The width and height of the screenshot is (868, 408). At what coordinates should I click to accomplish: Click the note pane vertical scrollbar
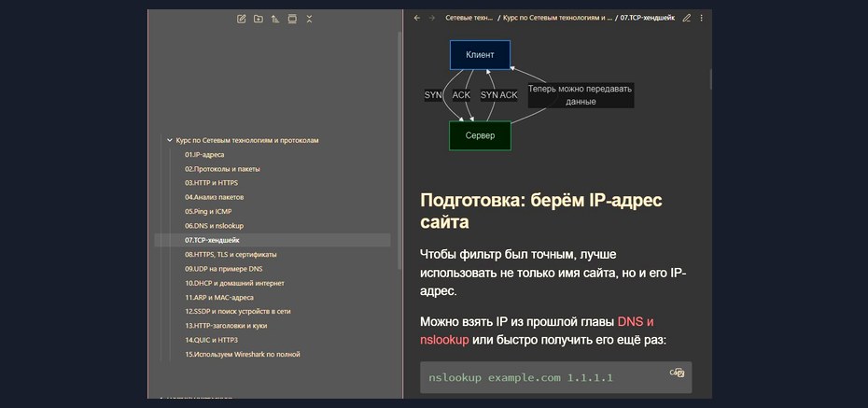[710, 79]
